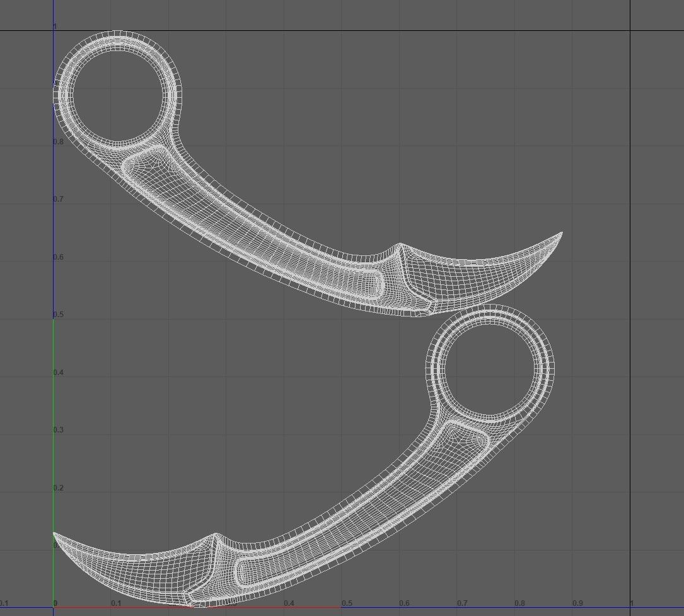Click the horizontal axis label 0.8
This screenshot has height=616, width=684.
coord(519,603)
